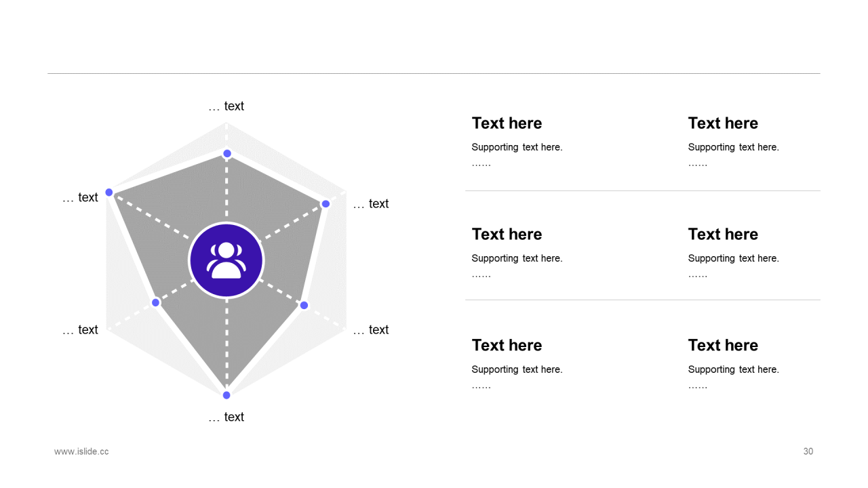Select the middle-left 'Text here' heading

coord(507,235)
